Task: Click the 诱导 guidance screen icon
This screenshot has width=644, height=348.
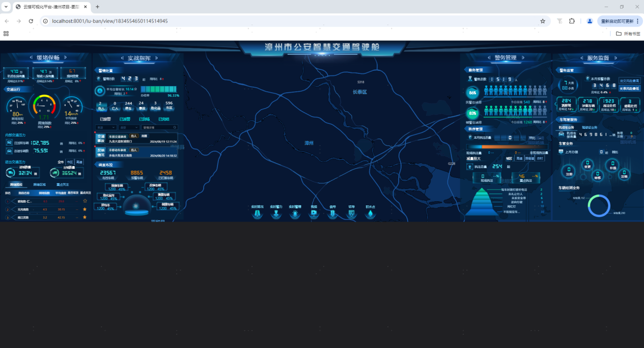Action: point(351,215)
